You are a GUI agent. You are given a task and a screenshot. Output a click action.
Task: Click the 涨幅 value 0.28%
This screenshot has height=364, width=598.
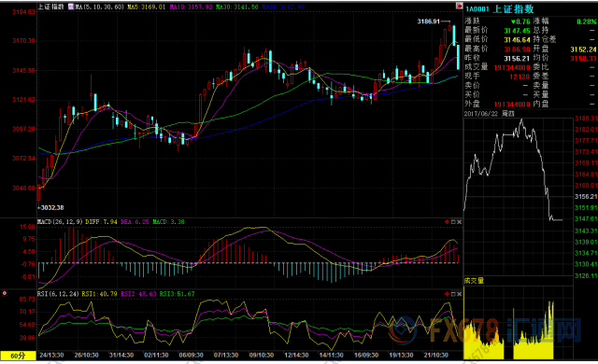pyautogui.click(x=587, y=21)
